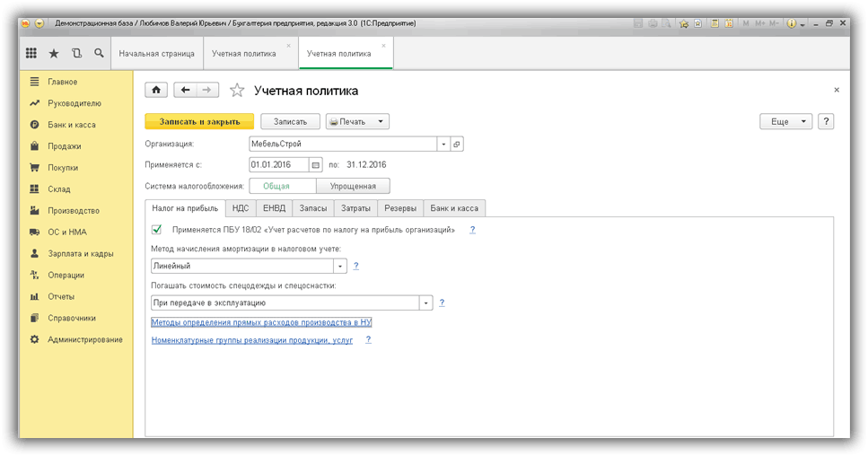Viewport: 868px width, 456px height.
Task: Click the printer icon in title bar
Action: (x=653, y=23)
